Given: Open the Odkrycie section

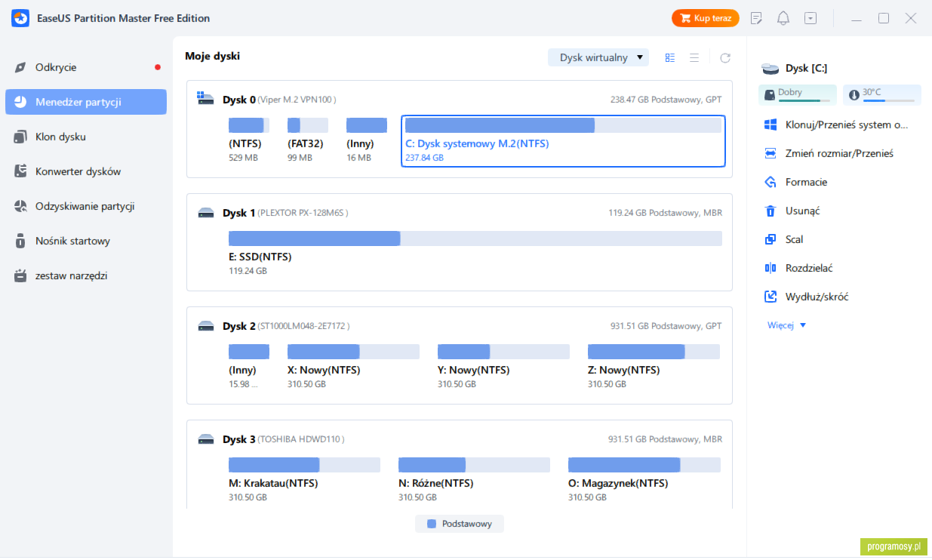Looking at the screenshot, I should coord(86,67).
